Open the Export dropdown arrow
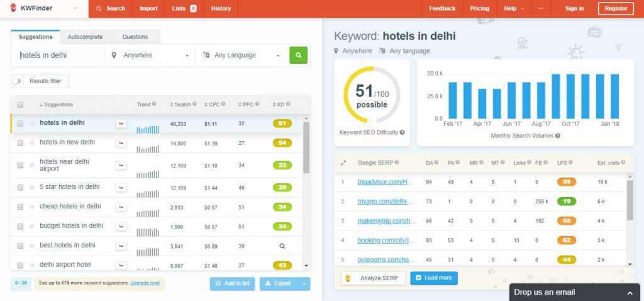Viewport: 644px width, 301px height. [x=304, y=283]
